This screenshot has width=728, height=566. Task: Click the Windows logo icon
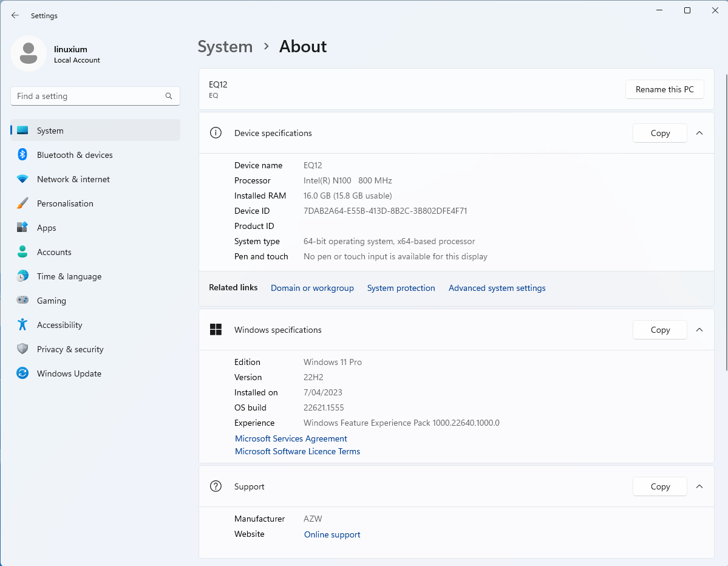[216, 330]
